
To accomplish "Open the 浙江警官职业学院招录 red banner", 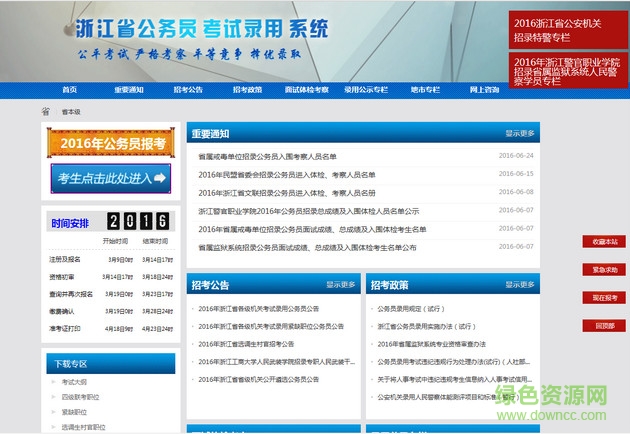I will click(568, 71).
